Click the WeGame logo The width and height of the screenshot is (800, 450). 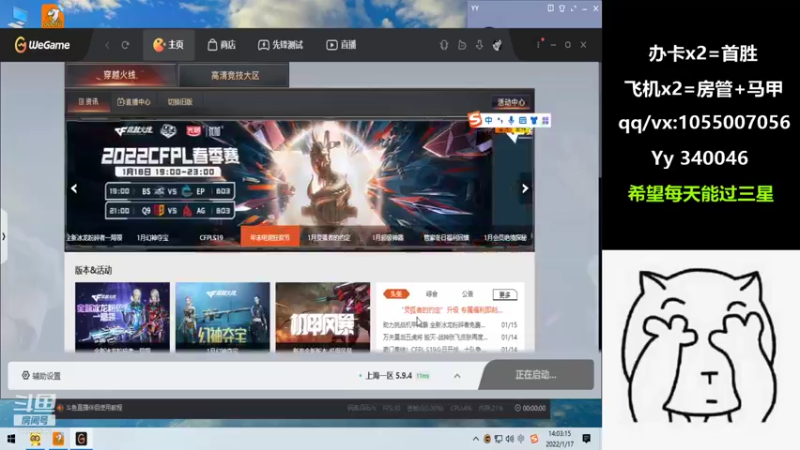click(42, 45)
